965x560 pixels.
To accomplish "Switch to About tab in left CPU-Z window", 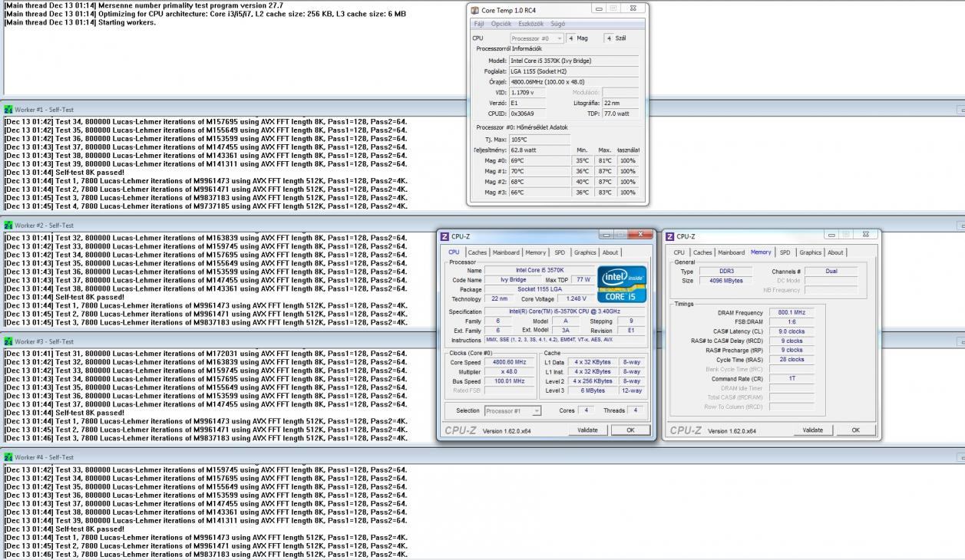I will [610, 252].
